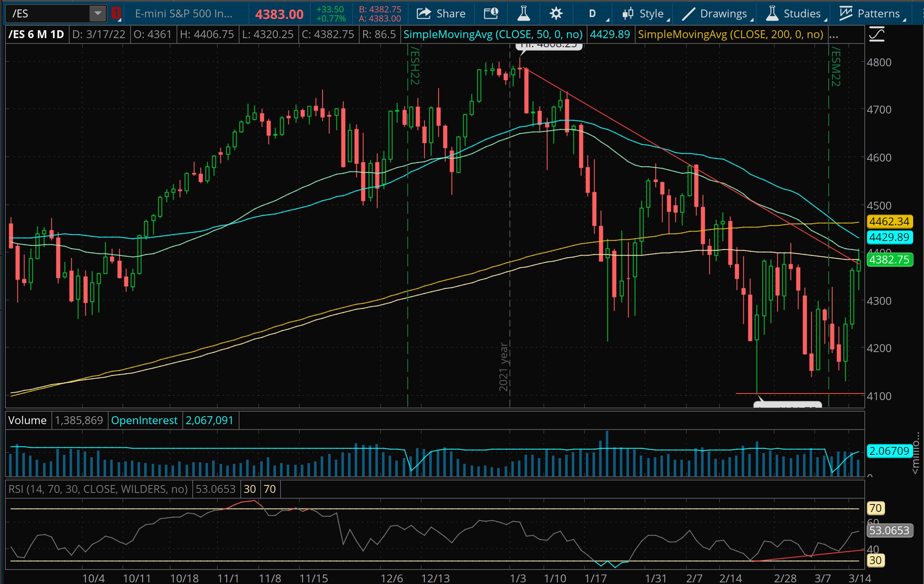Image resolution: width=924 pixels, height=584 pixels.
Task: Open chart settings with the gear icon
Action: pyautogui.click(x=556, y=13)
